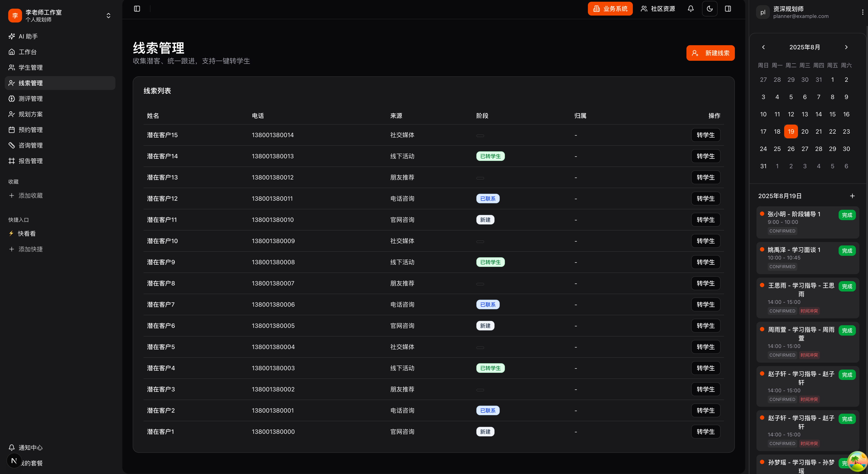Screen dimensions: 868x474
Task: Click the AI 助手 sparkle icon
Action: (12, 36)
